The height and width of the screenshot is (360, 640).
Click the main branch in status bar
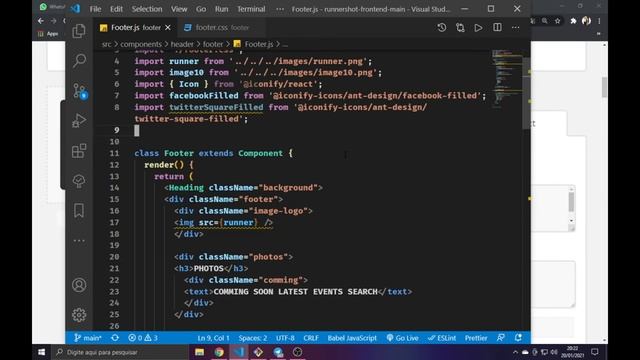(x=87, y=338)
